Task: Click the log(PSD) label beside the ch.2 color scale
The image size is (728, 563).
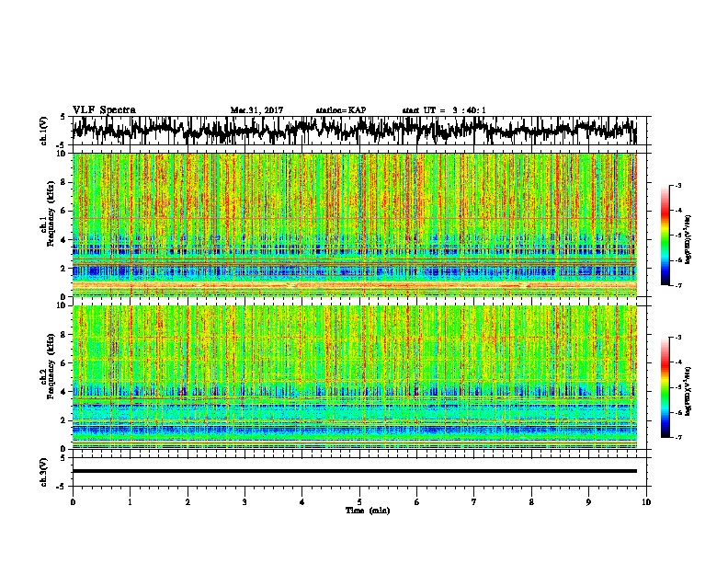Action: pyautogui.click(x=688, y=391)
